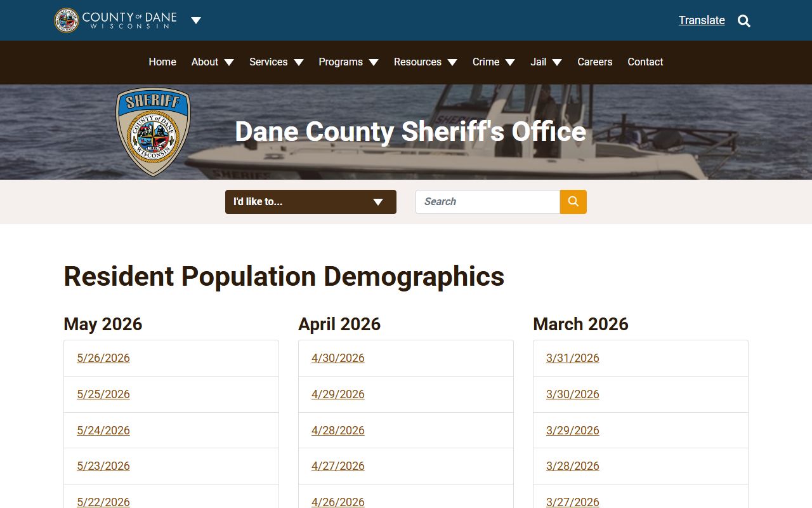The height and width of the screenshot is (508, 812).
Task: Open the 5/26/2026 demographics report
Action: [103, 358]
